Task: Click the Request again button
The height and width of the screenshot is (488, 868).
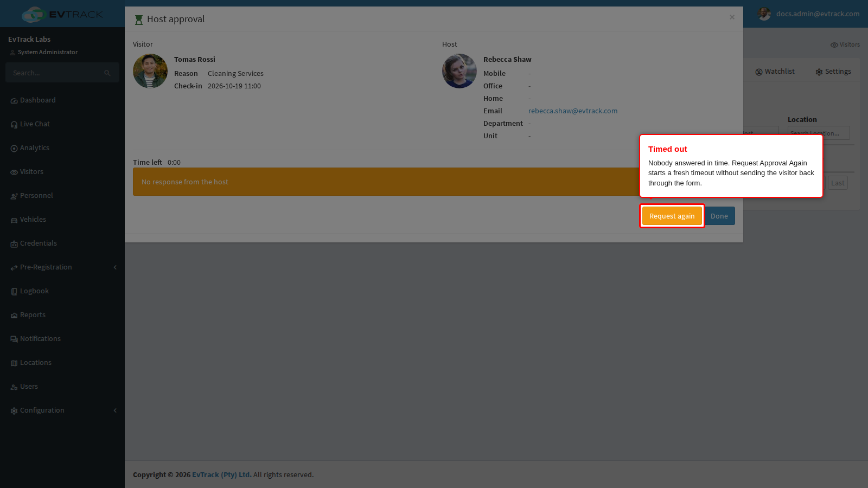Action: coord(672,216)
